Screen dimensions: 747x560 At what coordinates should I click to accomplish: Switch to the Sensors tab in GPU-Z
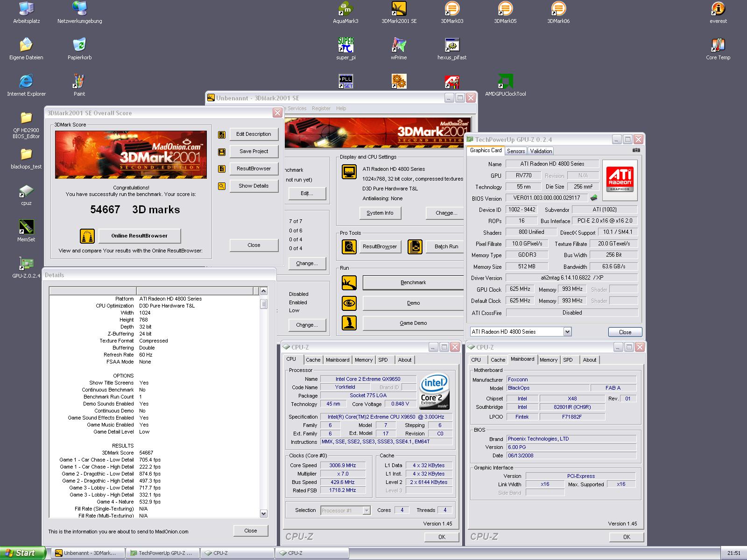[516, 151]
